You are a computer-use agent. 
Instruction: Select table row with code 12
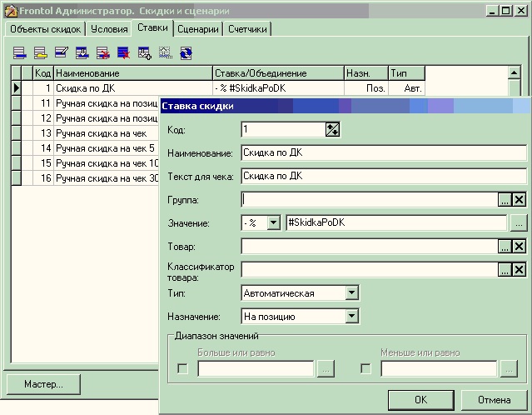click(x=85, y=118)
